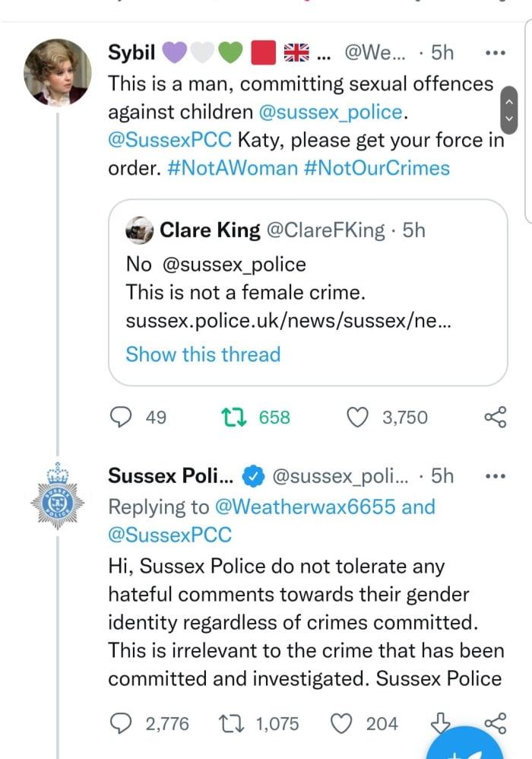Like the Sussex Police reply with 204 likes

point(341,724)
